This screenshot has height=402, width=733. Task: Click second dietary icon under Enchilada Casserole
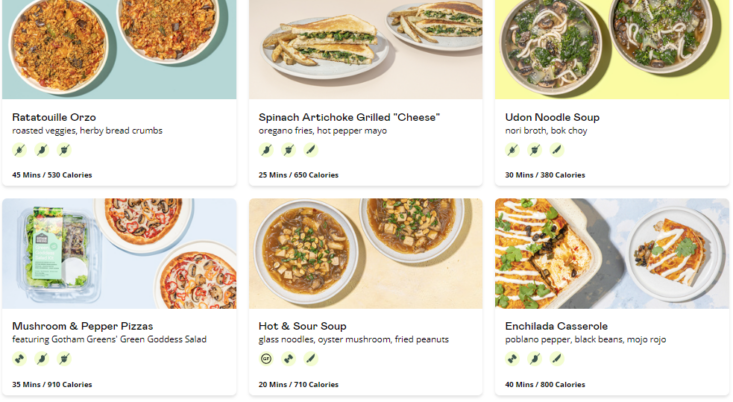coord(535,359)
